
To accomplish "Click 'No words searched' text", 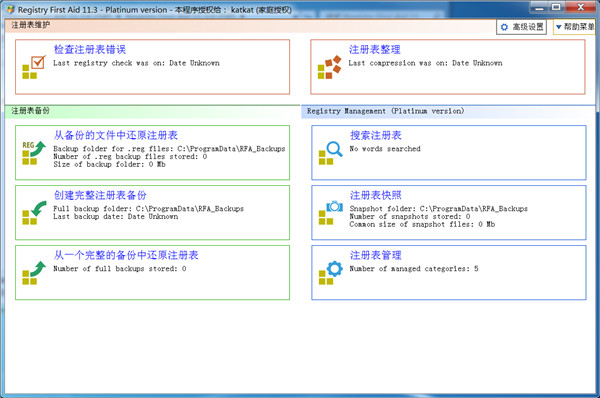I will click(x=385, y=149).
